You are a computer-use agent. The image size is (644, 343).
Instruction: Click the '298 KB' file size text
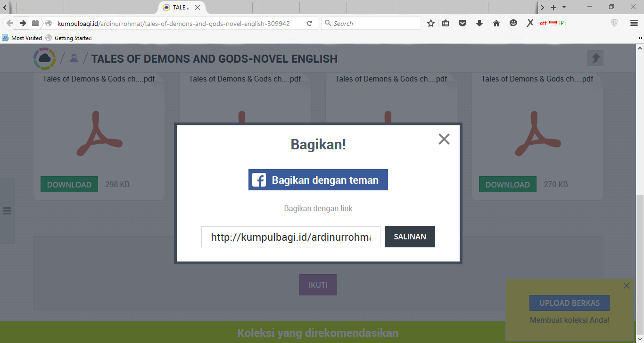tap(117, 184)
